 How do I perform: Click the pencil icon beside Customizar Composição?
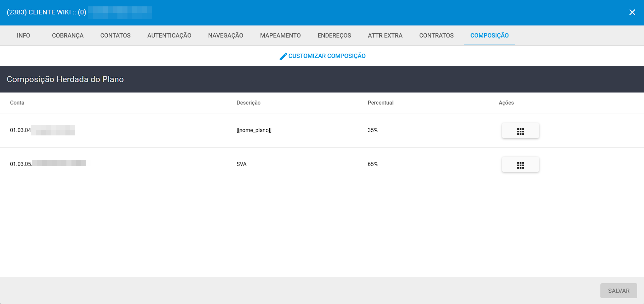283,56
